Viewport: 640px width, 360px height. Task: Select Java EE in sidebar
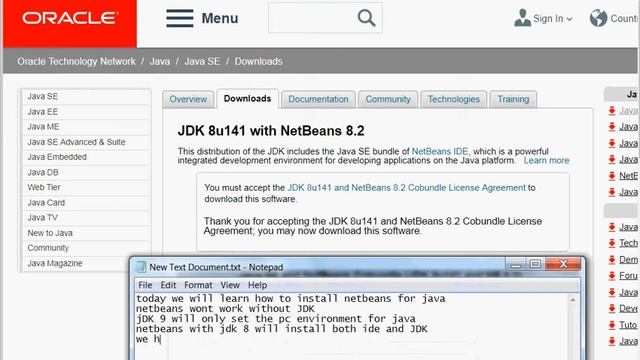point(86,111)
